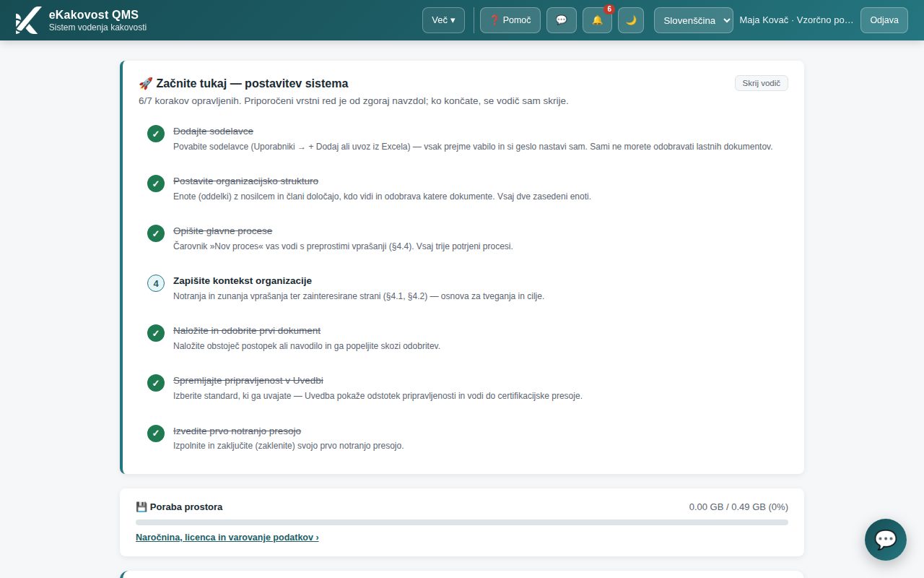924x578 pixels.
Task: Open the chat messages icon in header
Action: (x=562, y=20)
